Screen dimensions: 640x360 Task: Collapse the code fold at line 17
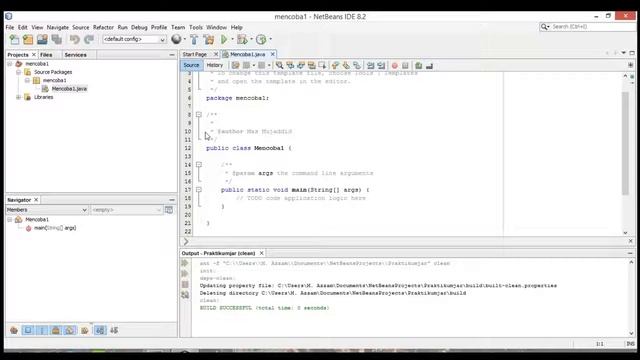tap(199, 190)
